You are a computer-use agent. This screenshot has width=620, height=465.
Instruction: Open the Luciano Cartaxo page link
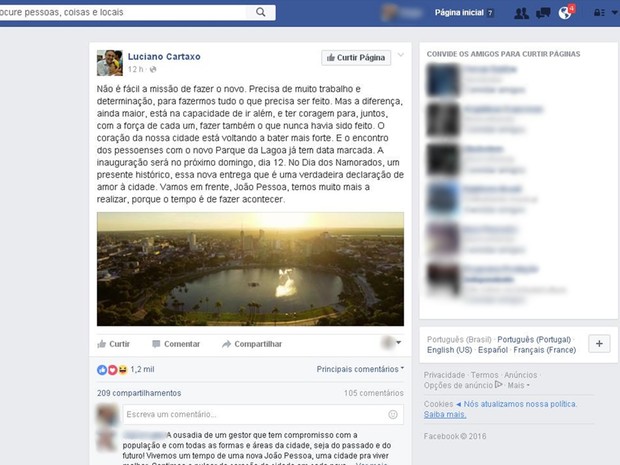pos(164,57)
